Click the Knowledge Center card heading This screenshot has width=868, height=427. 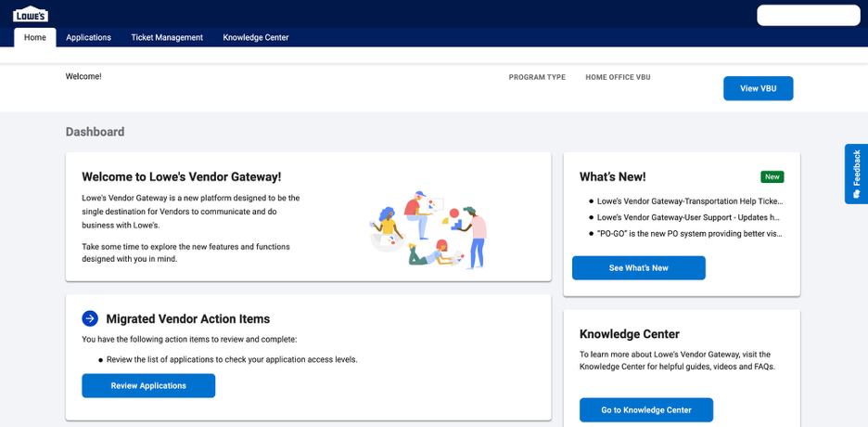(630, 334)
